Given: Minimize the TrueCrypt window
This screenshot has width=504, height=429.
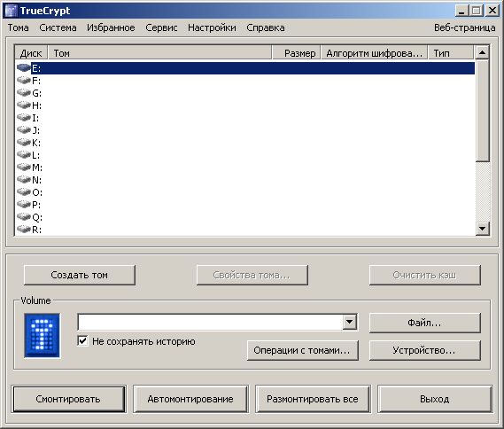Looking at the screenshot, I should pyautogui.click(x=461, y=11).
